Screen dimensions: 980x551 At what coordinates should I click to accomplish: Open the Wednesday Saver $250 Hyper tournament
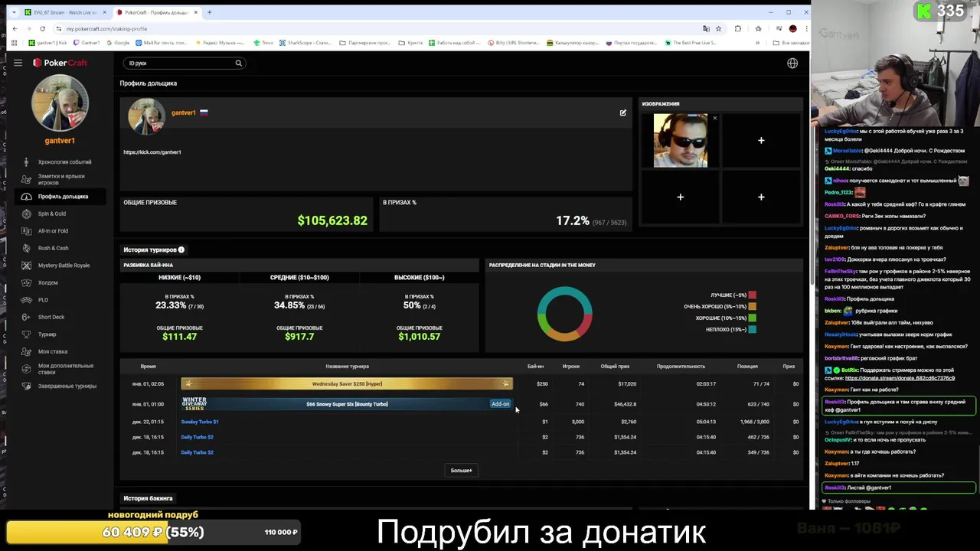point(347,383)
